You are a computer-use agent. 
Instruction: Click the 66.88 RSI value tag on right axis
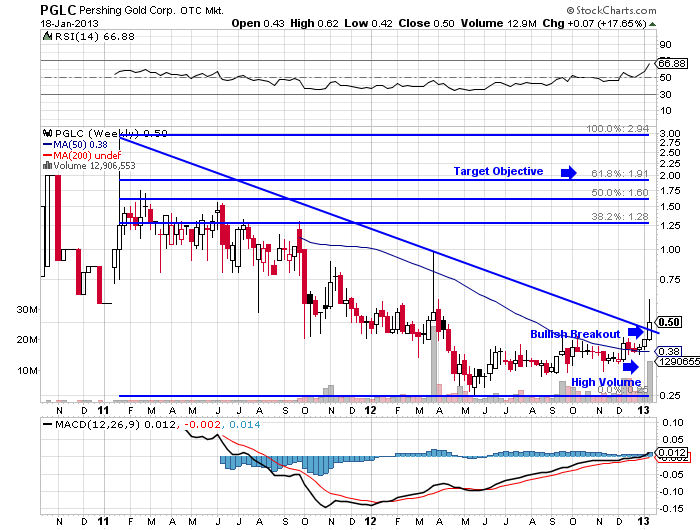click(671, 63)
